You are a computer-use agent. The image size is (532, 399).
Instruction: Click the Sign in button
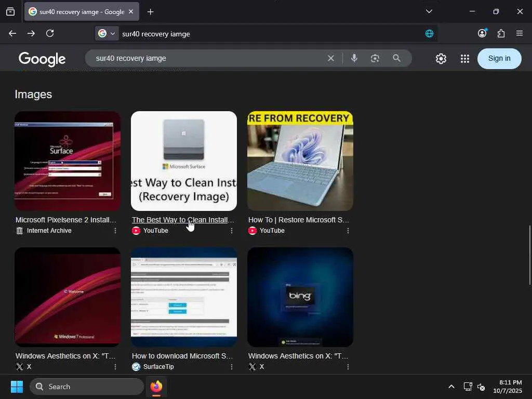point(499,58)
